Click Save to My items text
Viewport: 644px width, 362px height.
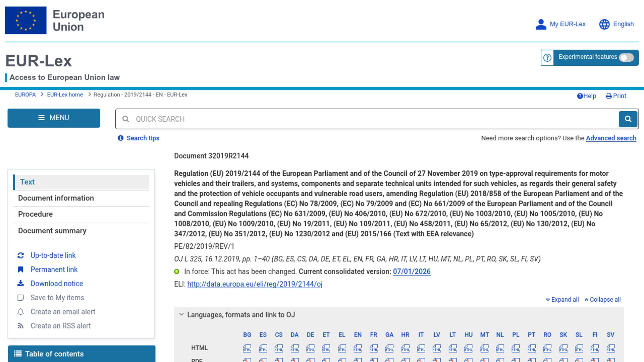click(57, 298)
